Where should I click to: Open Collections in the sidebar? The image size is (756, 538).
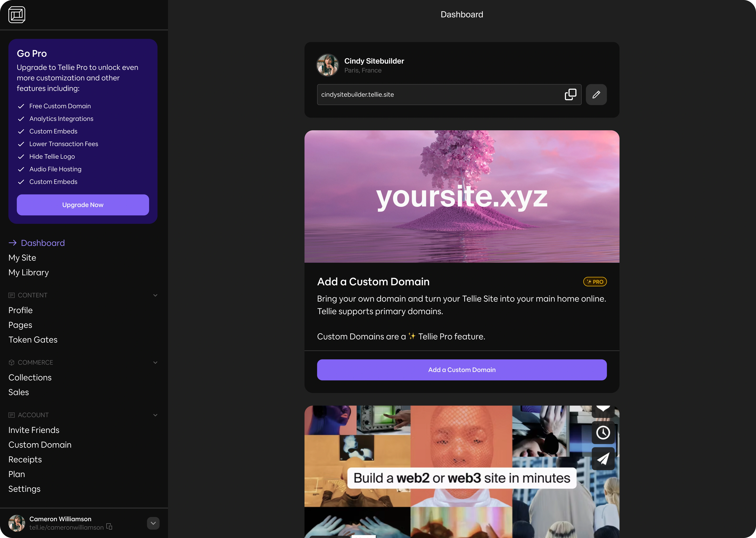pos(30,378)
